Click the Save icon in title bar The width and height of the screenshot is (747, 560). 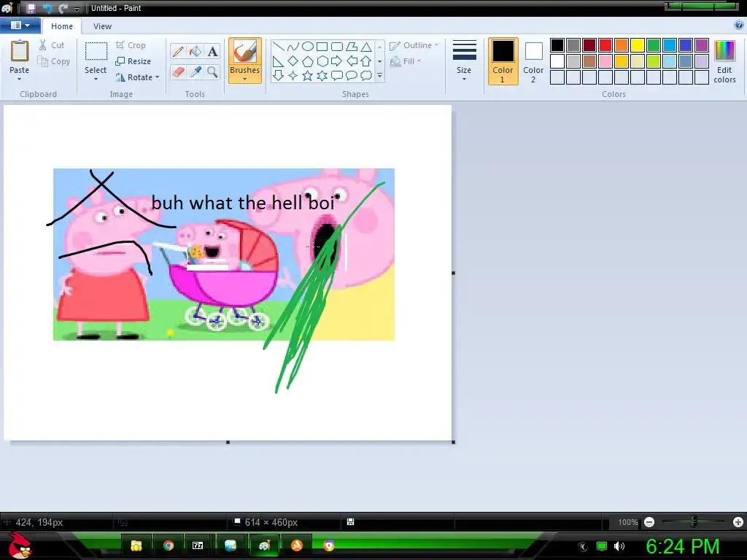pos(31,8)
